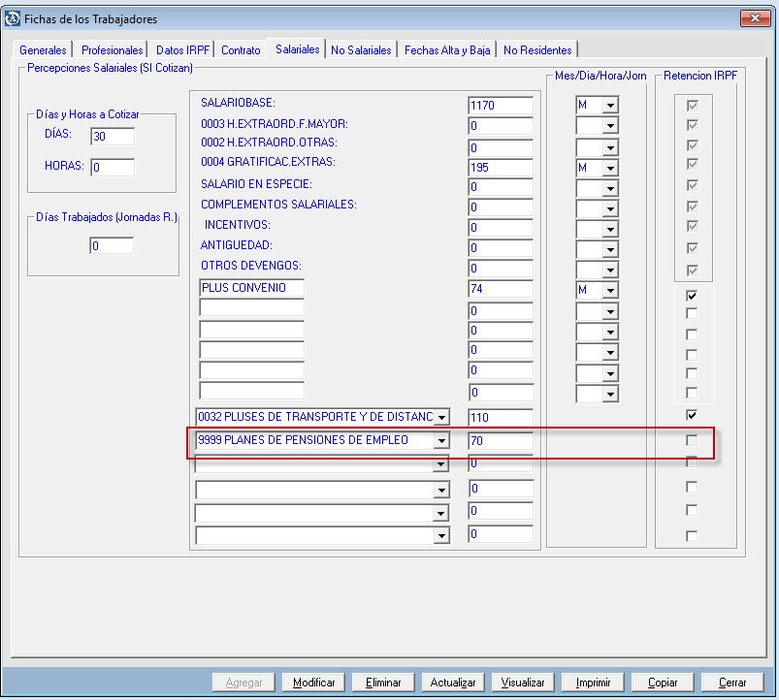Open the No Residentes tab

point(537,50)
